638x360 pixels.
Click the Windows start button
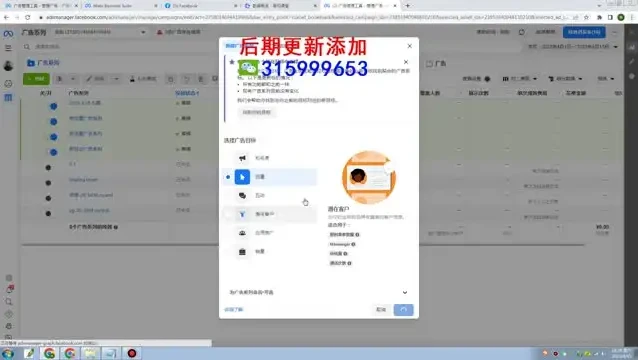click(x=8, y=353)
